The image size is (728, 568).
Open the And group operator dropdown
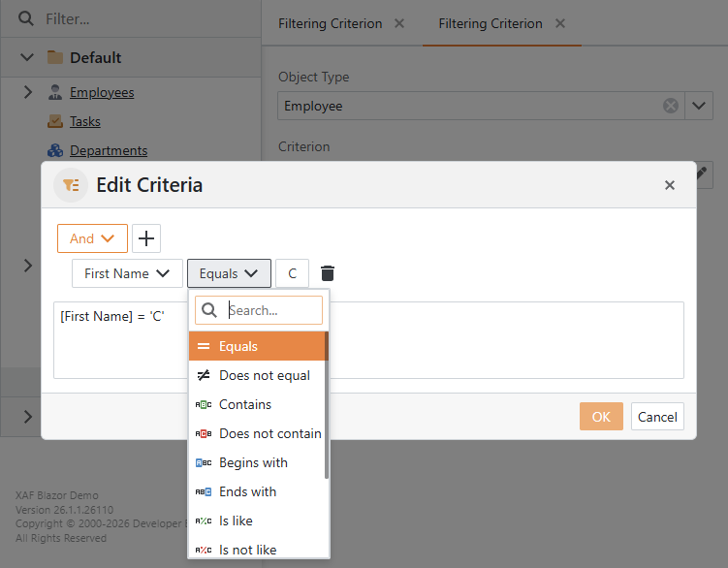92,238
